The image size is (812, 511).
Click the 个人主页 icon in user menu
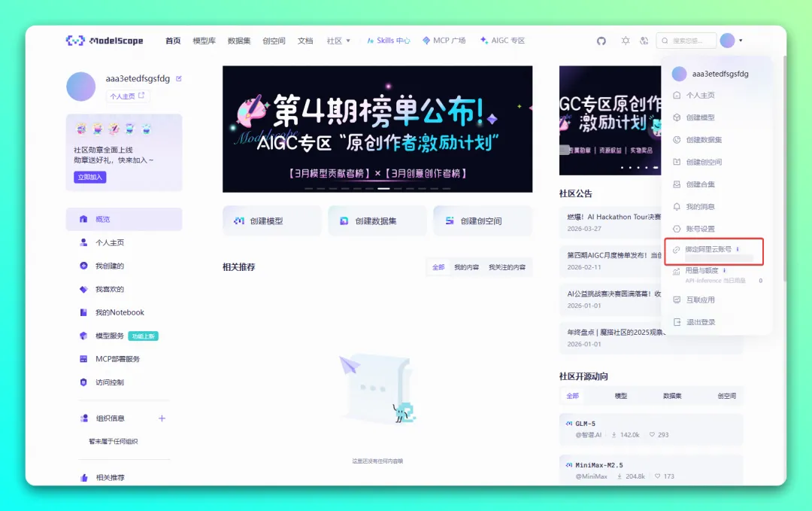[x=677, y=96]
